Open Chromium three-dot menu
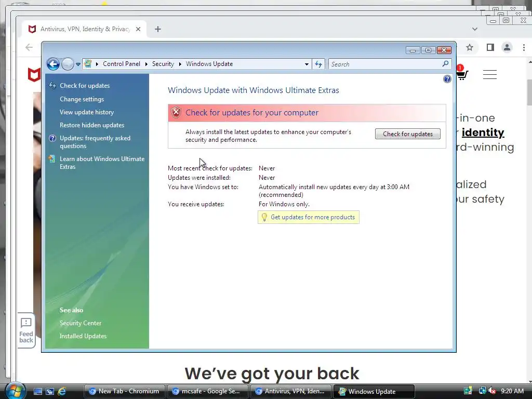The width and height of the screenshot is (532, 399). pyautogui.click(x=524, y=47)
